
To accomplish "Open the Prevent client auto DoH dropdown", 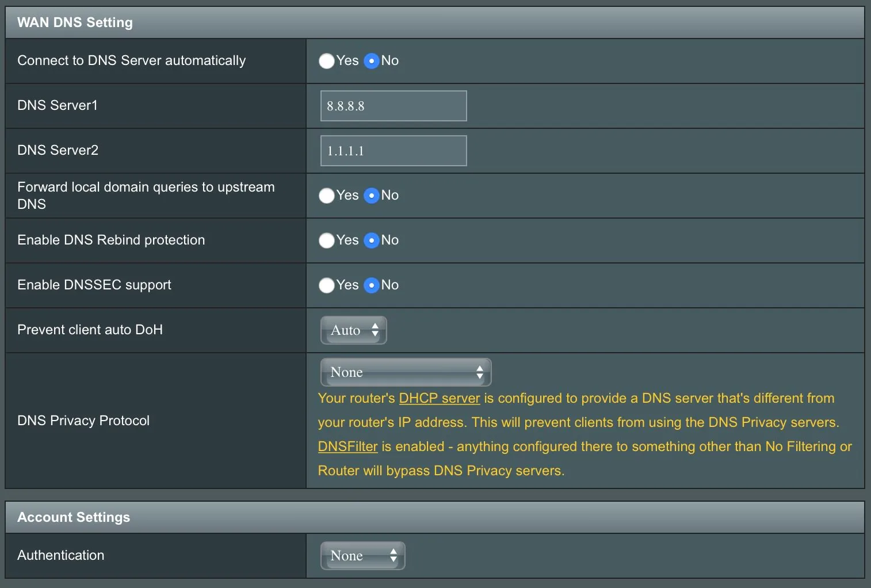I will pyautogui.click(x=353, y=330).
